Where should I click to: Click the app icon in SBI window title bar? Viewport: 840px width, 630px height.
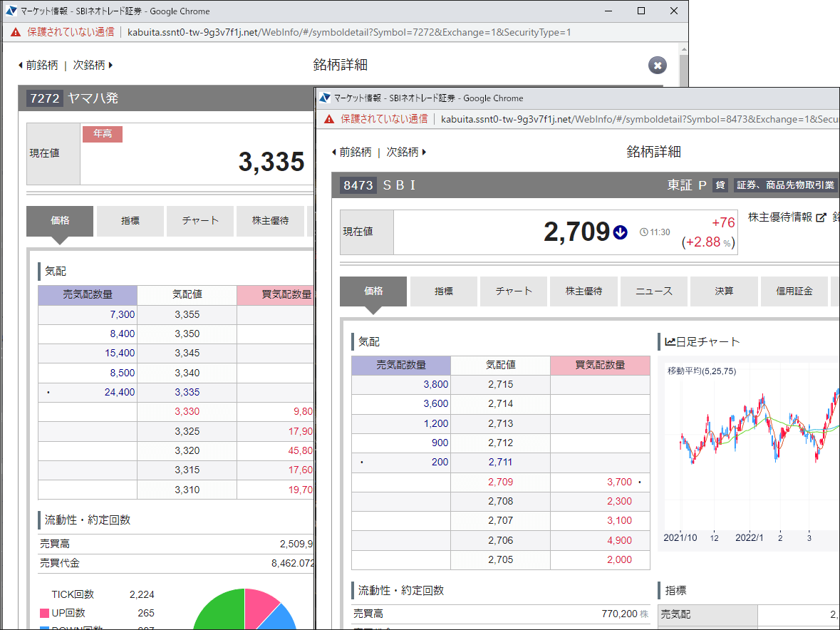(x=325, y=98)
